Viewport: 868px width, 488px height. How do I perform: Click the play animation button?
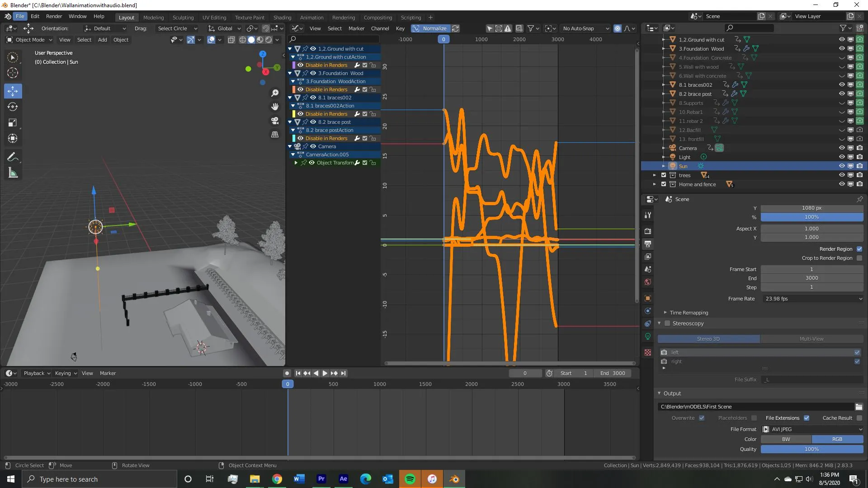point(325,373)
